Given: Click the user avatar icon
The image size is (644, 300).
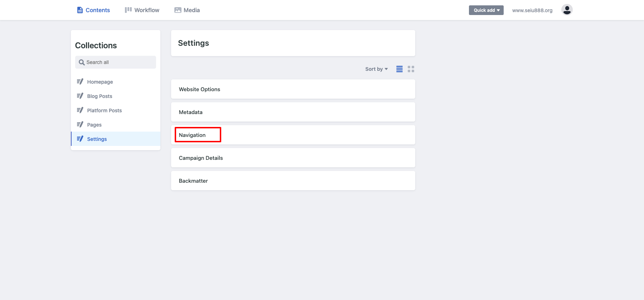Looking at the screenshot, I should click(567, 10).
